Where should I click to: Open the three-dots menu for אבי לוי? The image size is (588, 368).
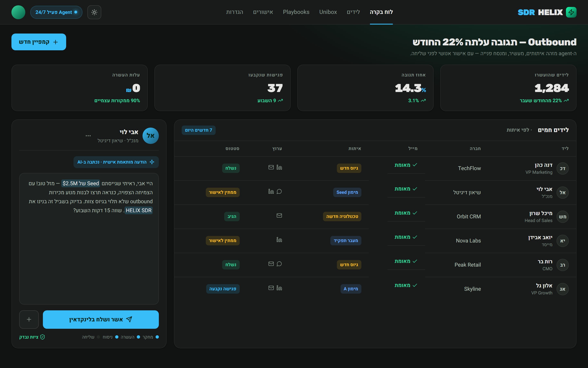[x=88, y=136]
